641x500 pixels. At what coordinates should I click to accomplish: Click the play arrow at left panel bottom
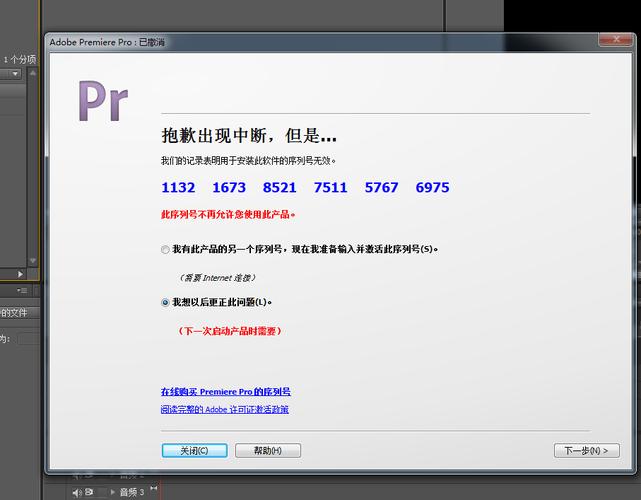[20, 274]
